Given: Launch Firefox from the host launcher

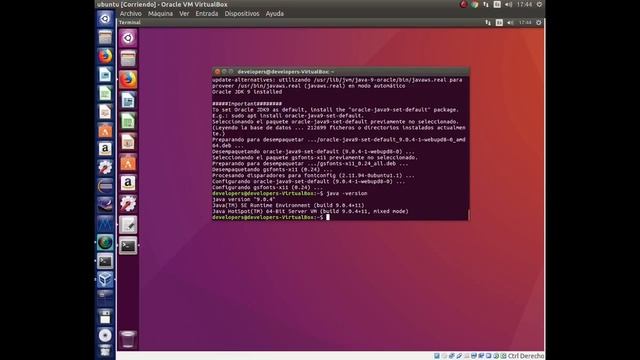Looking at the screenshot, I should (x=105, y=56).
